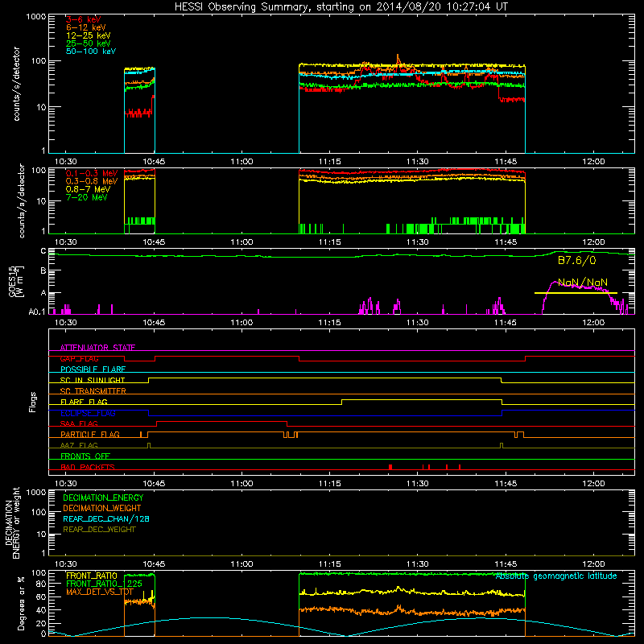Select the ECLIPSE_FLAG label
The width and height of the screenshot is (644, 644).
coord(88,413)
